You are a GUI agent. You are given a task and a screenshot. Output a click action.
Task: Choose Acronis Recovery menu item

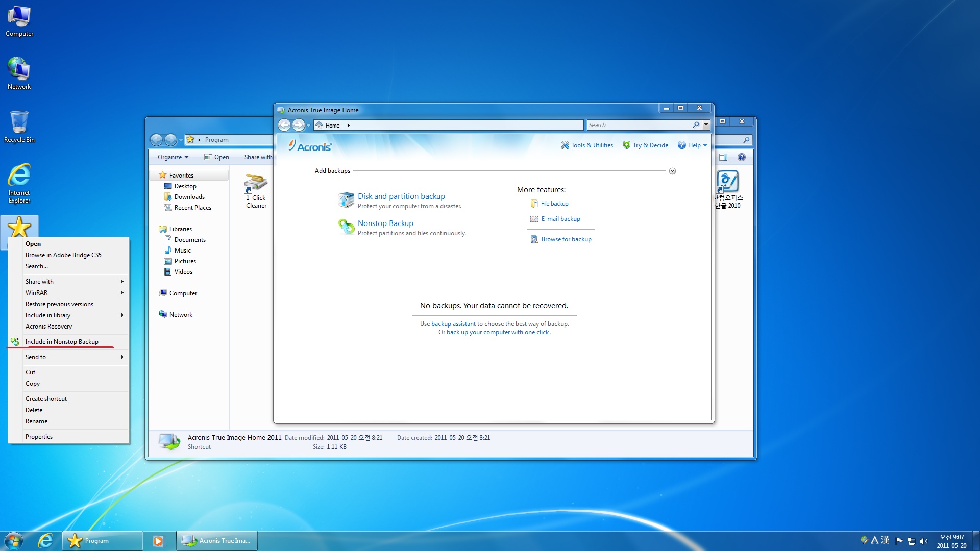point(68,327)
